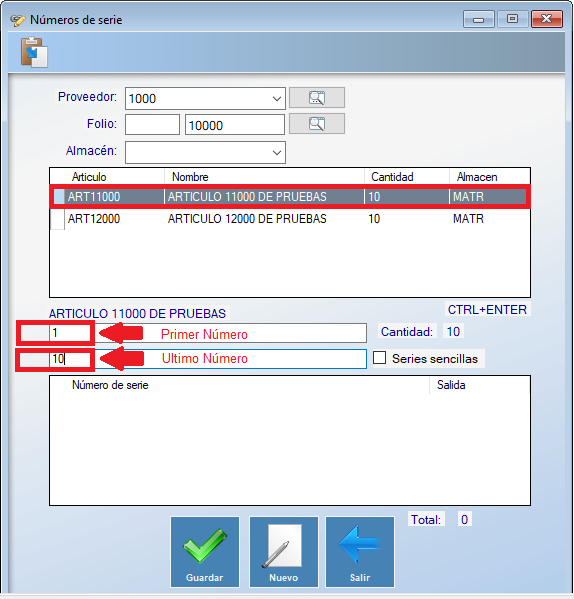Maximize the Números de serie window
Image resolution: width=574 pixels, height=599 pixels.
point(512,19)
